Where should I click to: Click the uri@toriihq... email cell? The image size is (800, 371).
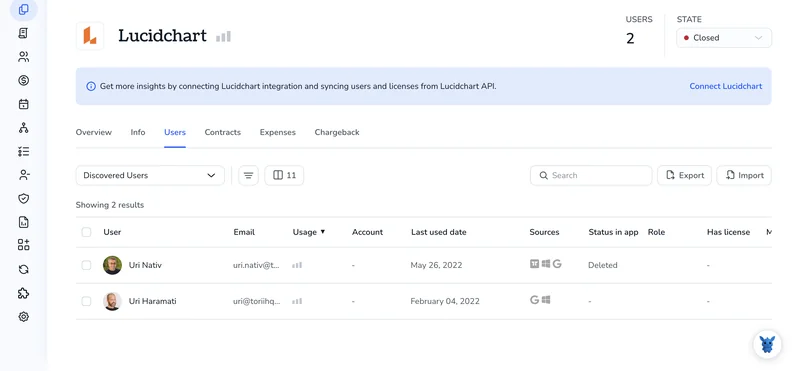tap(257, 301)
